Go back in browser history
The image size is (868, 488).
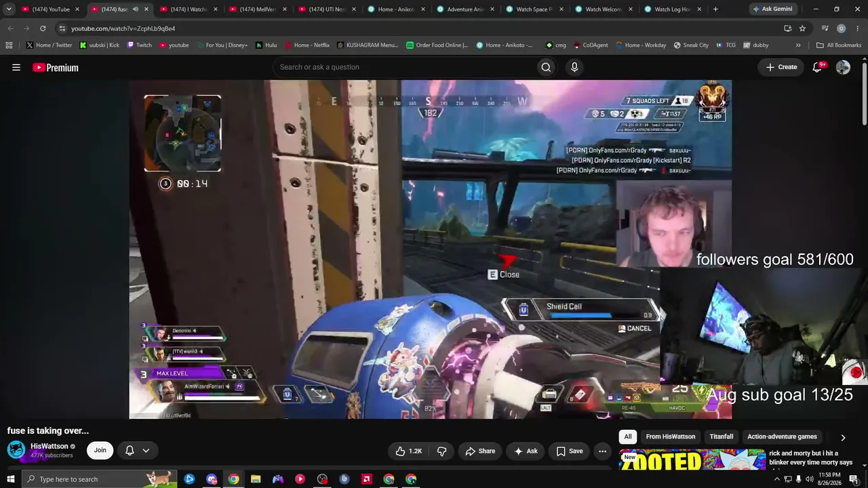[10, 28]
